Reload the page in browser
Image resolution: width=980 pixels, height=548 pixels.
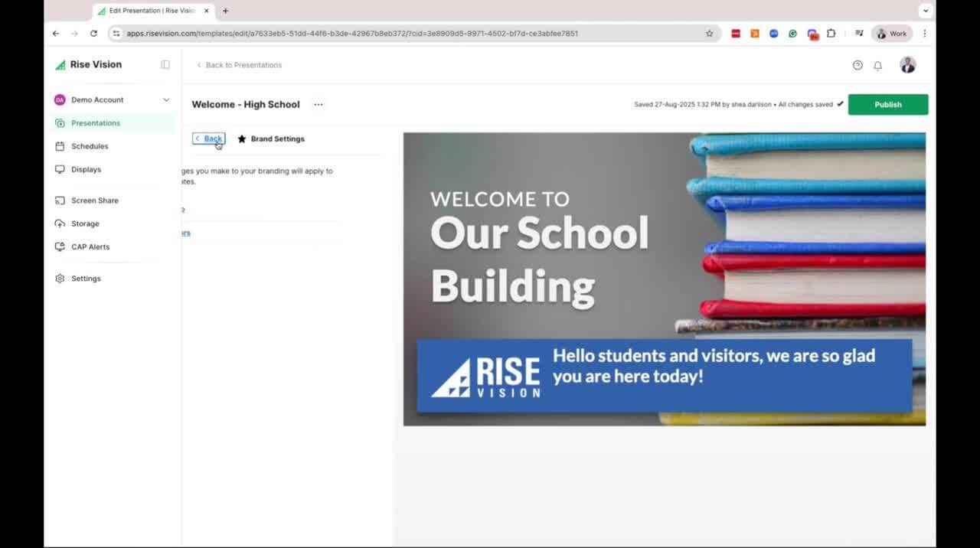click(93, 34)
